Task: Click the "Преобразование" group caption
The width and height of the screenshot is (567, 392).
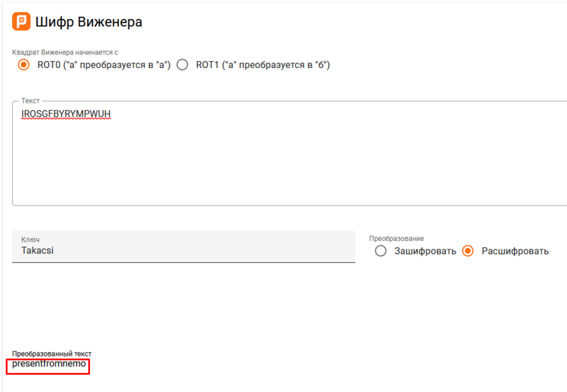Action: [x=401, y=239]
